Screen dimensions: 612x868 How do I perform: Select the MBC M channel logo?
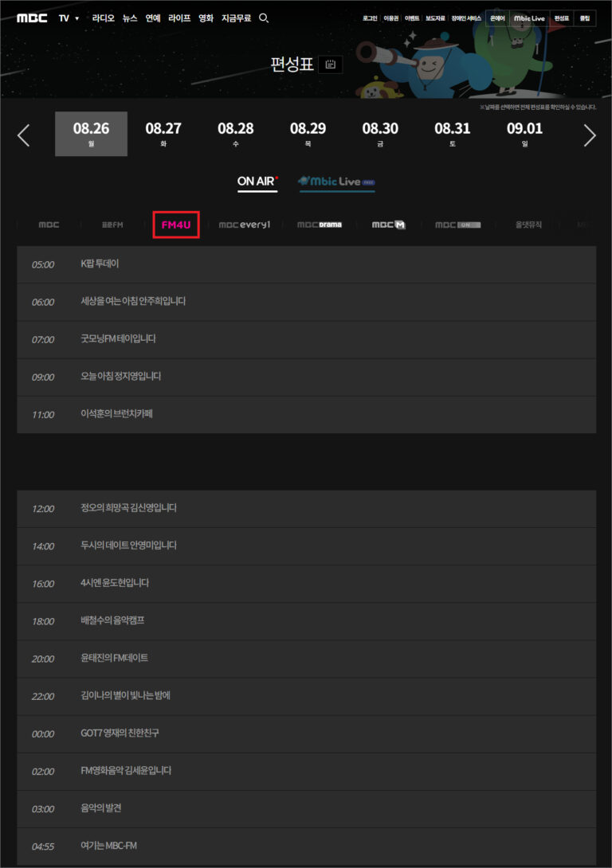[388, 225]
